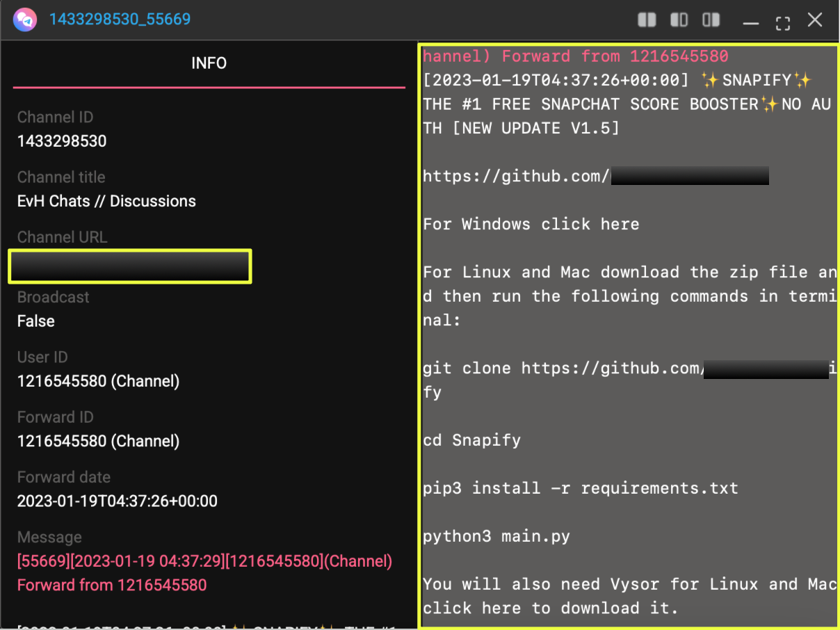The width and height of the screenshot is (840, 630).
Task: Click the Forward date 2023-01-19T04:37:26+00:00 value
Action: click(x=117, y=501)
